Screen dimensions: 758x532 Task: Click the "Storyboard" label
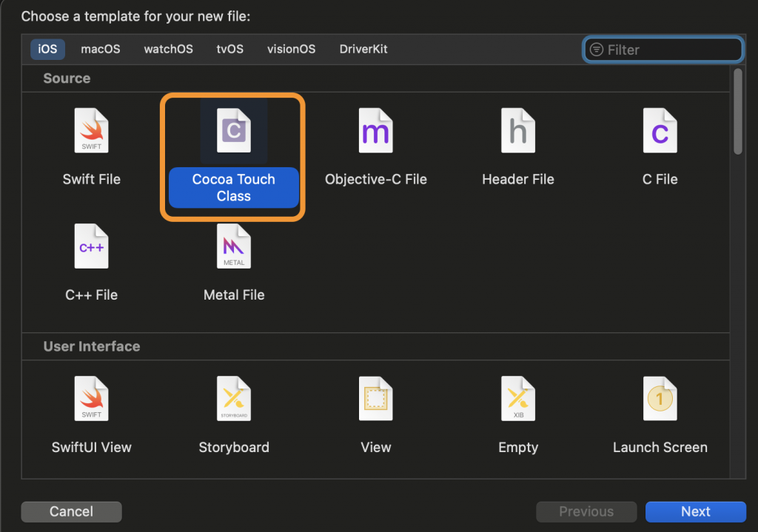(x=233, y=448)
